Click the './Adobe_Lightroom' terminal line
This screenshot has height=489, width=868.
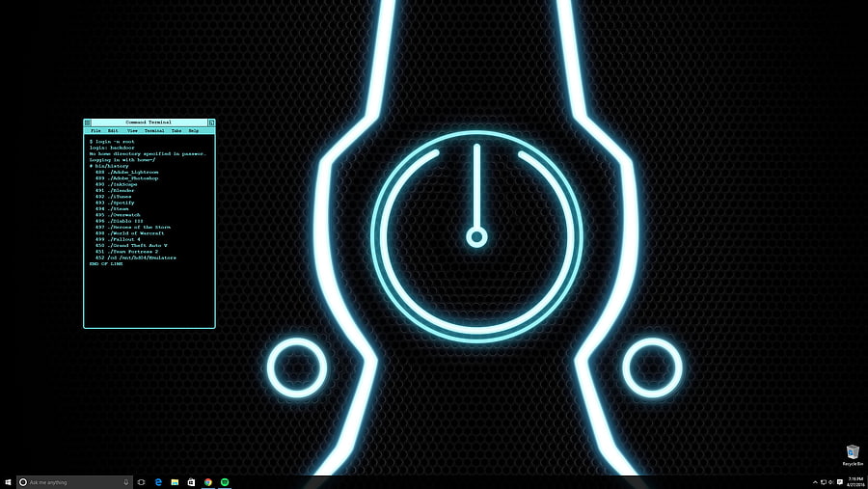coord(126,173)
